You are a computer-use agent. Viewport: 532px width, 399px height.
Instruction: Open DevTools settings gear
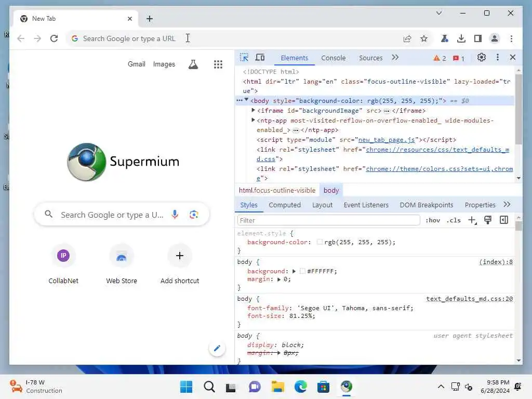coord(481,57)
